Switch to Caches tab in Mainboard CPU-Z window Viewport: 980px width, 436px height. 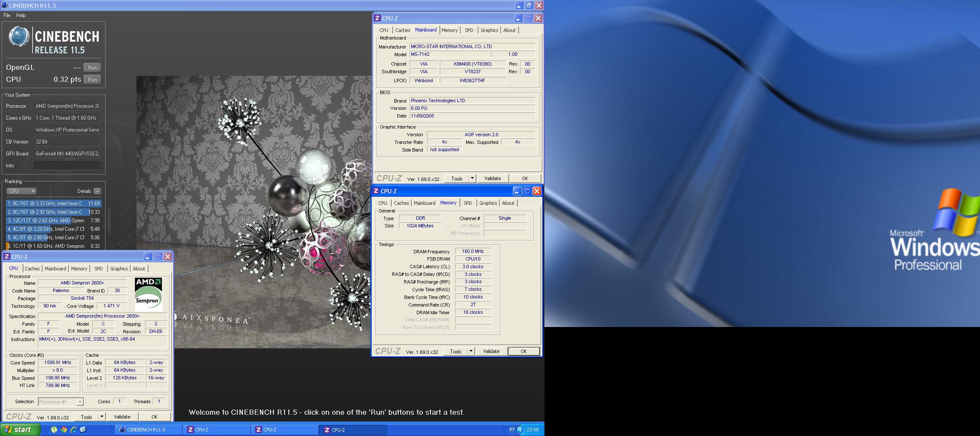point(402,30)
